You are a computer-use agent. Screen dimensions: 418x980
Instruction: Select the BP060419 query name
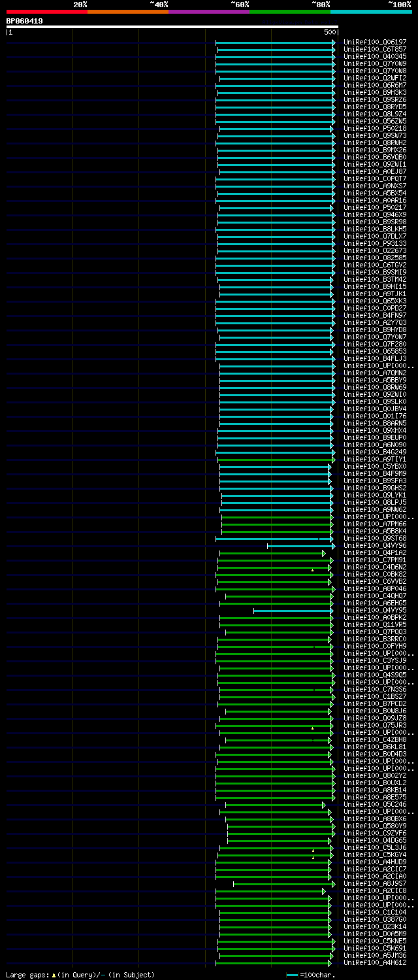click(x=25, y=21)
